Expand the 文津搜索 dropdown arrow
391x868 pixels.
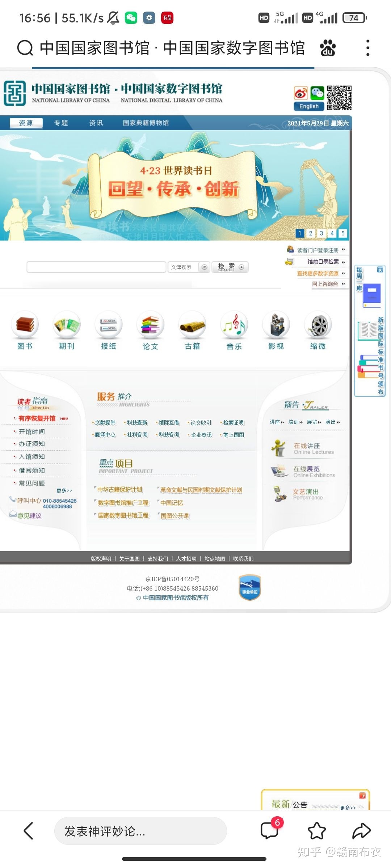[205, 267]
